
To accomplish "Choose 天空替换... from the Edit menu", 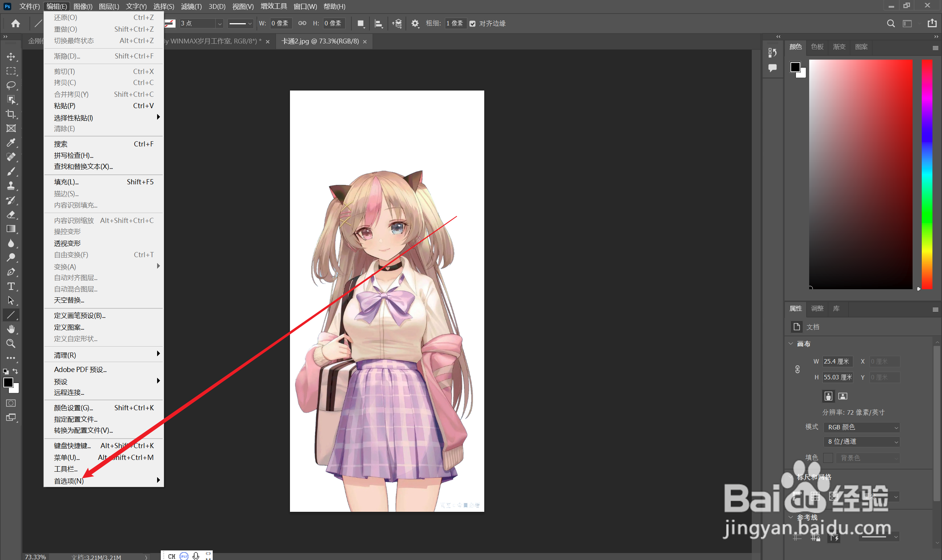I will 104,300.
